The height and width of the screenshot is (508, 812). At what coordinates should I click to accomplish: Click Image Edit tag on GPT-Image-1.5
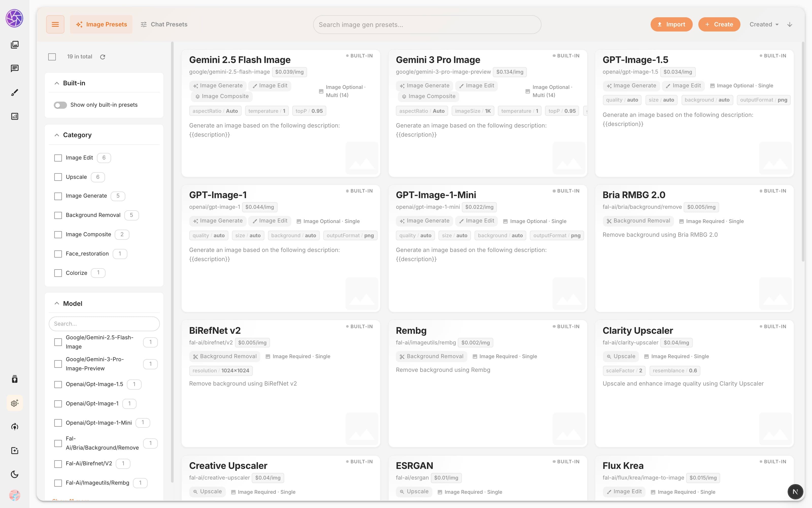click(683, 86)
